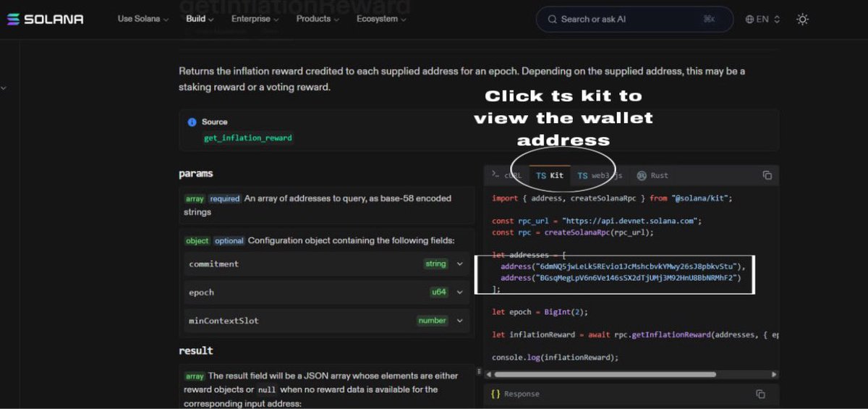Viewport: 868px width, 409px height.
Task: Open the Enterprise menu
Action: click(255, 19)
